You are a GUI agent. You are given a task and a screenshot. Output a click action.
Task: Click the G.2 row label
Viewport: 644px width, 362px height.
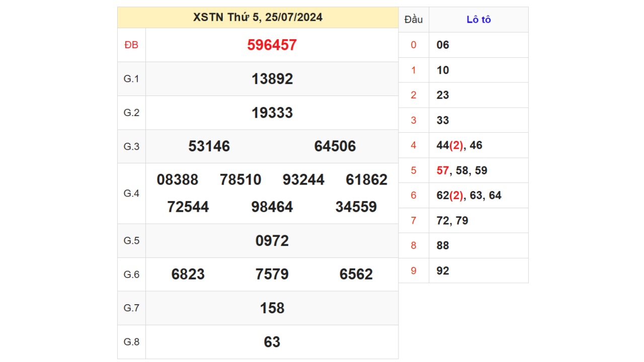click(131, 113)
